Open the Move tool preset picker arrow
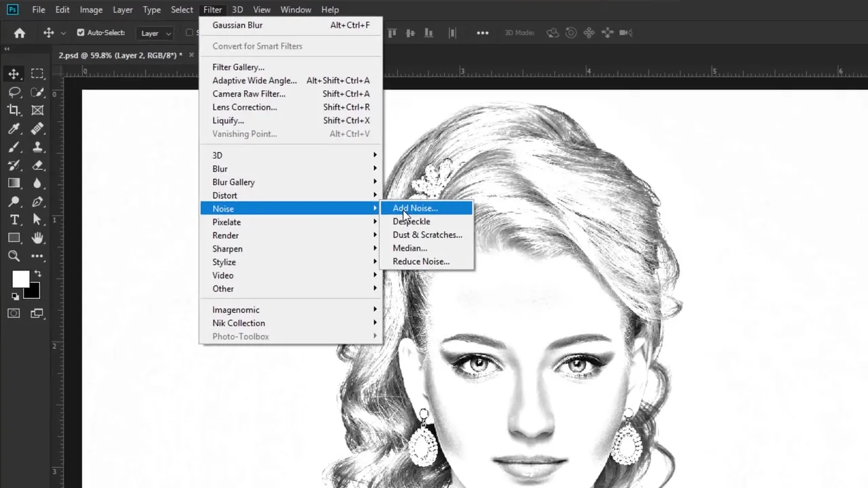 tap(63, 33)
